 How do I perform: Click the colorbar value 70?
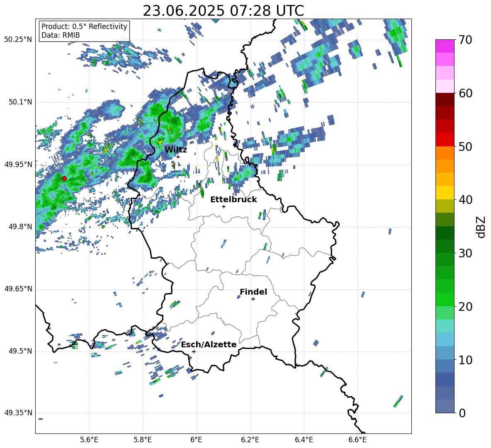(465, 40)
